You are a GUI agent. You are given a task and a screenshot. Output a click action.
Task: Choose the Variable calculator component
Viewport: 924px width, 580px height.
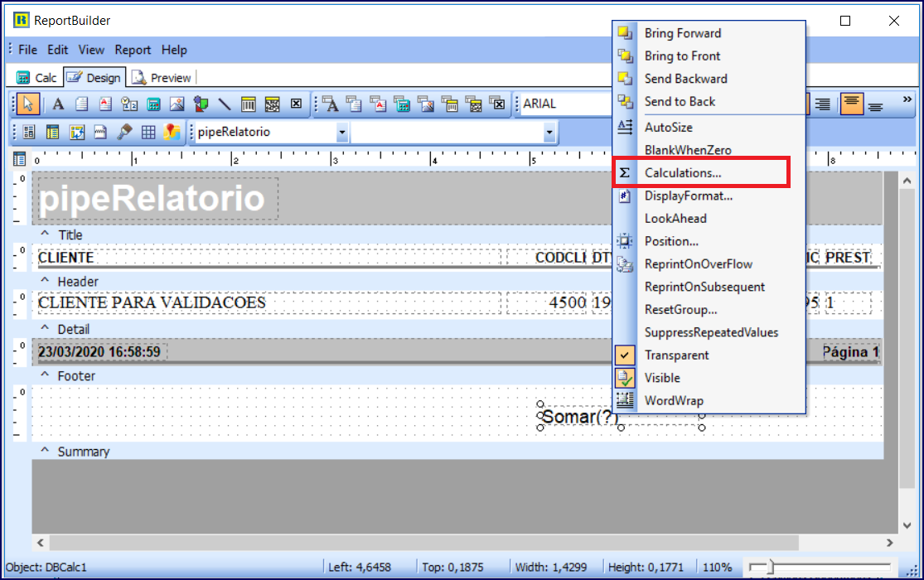click(153, 104)
